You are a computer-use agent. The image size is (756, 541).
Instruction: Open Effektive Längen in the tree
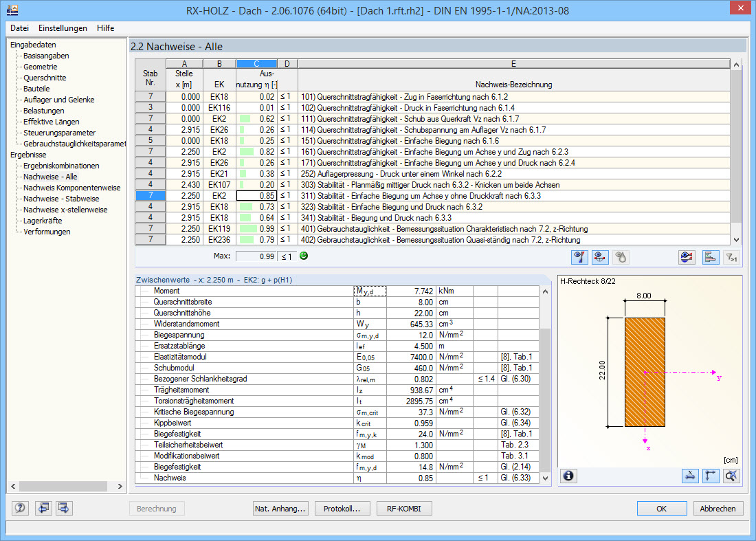[x=52, y=122]
